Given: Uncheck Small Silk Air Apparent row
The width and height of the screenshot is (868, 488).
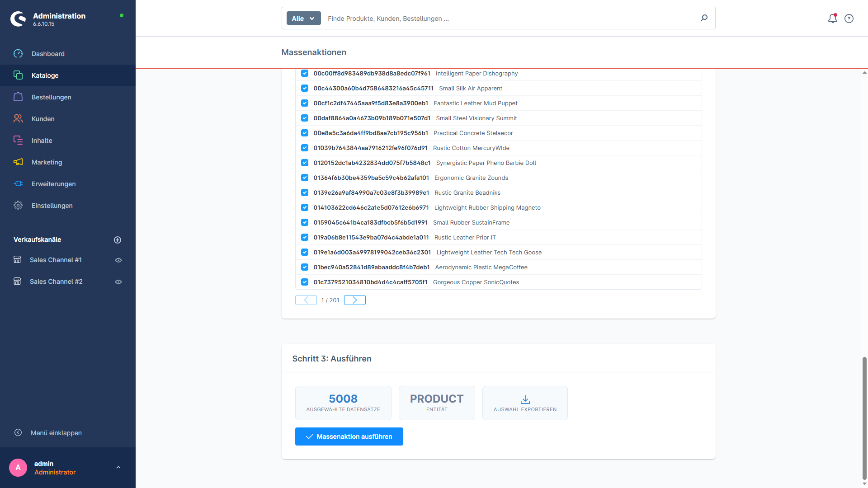Looking at the screenshot, I should pos(305,88).
